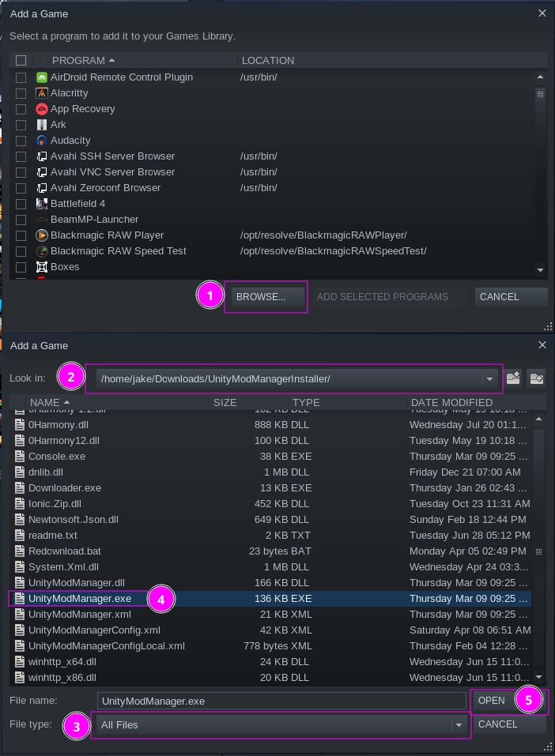The width and height of the screenshot is (555, 756).
Task: Click the program list scroll-up arrow
Action: (x=541, y=77)
